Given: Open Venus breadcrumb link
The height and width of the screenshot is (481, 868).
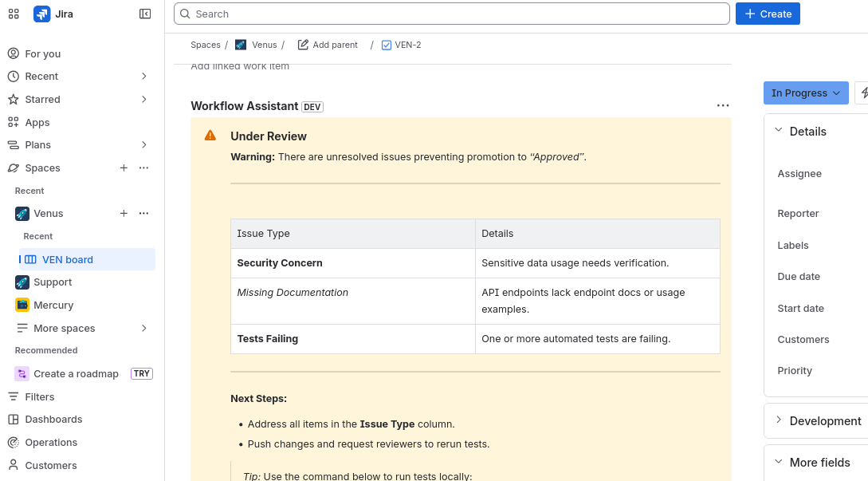Looking at the screenshot, I should (264, 45).
